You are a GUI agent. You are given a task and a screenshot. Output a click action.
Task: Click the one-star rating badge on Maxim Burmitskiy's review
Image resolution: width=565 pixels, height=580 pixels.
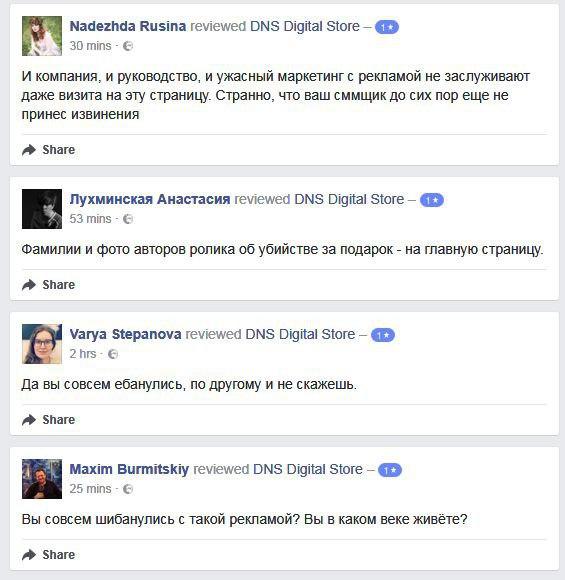[x=390, y=470]
